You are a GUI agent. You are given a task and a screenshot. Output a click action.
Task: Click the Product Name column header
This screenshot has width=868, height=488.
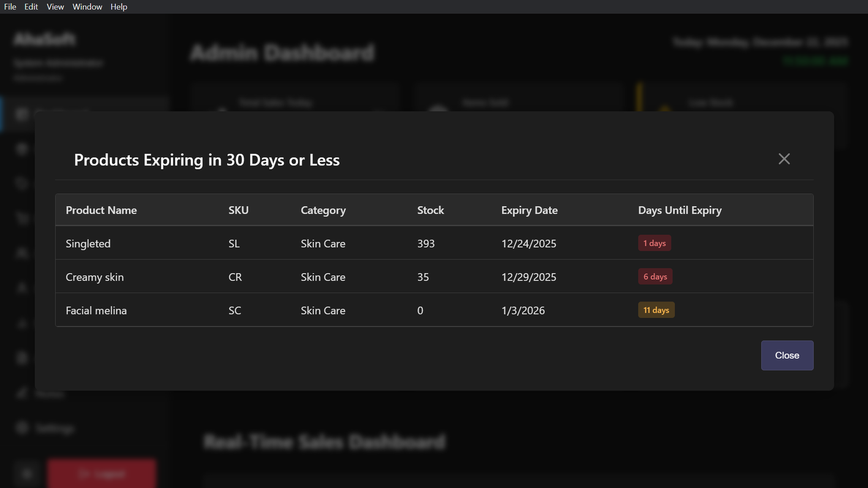tap(101, 210)
